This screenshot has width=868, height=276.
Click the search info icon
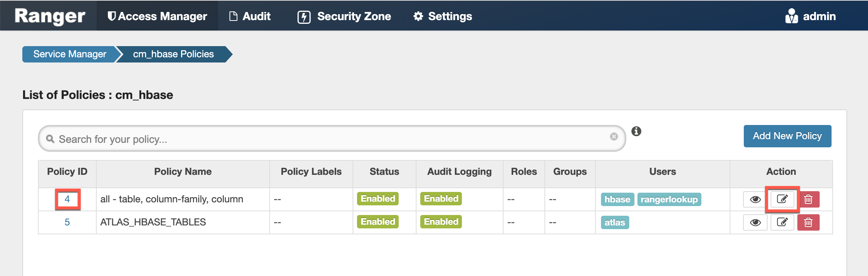pos(636,131)
